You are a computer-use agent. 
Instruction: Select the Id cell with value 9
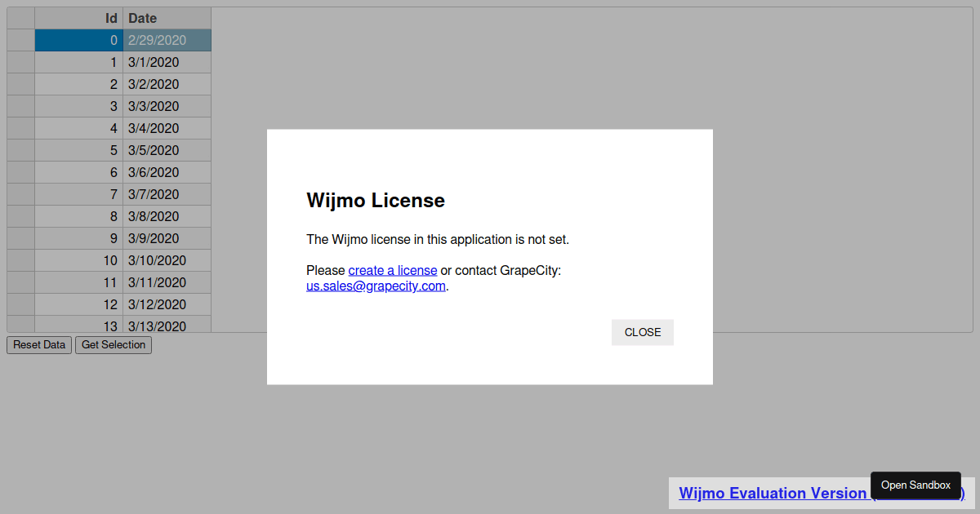tap(78, 238)
